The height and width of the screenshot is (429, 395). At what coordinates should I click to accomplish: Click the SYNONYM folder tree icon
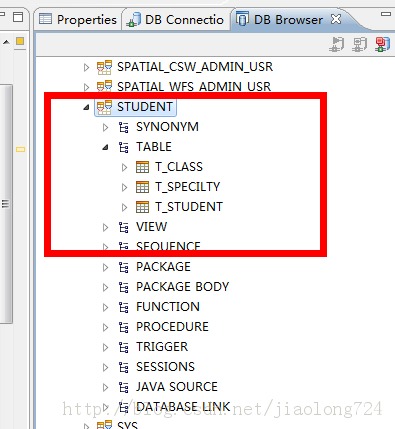point(124,127)
